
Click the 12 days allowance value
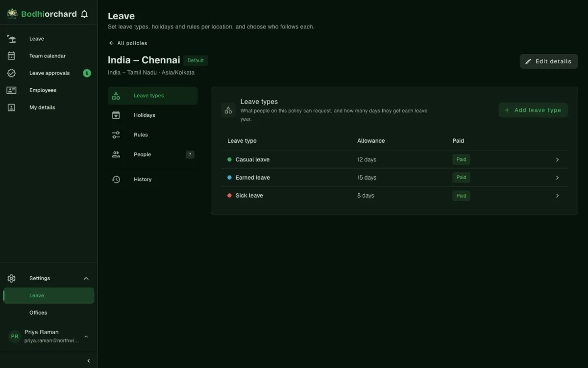(x=367, y=159)
